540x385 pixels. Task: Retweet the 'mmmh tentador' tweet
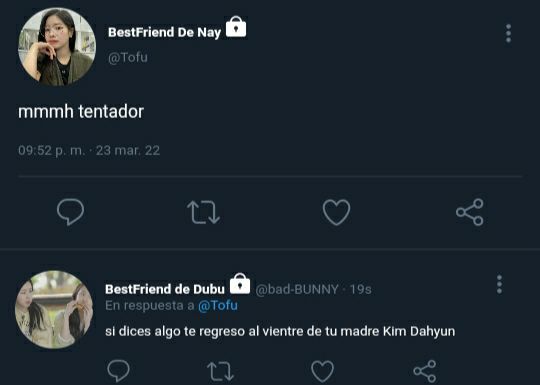coord(203,212)
